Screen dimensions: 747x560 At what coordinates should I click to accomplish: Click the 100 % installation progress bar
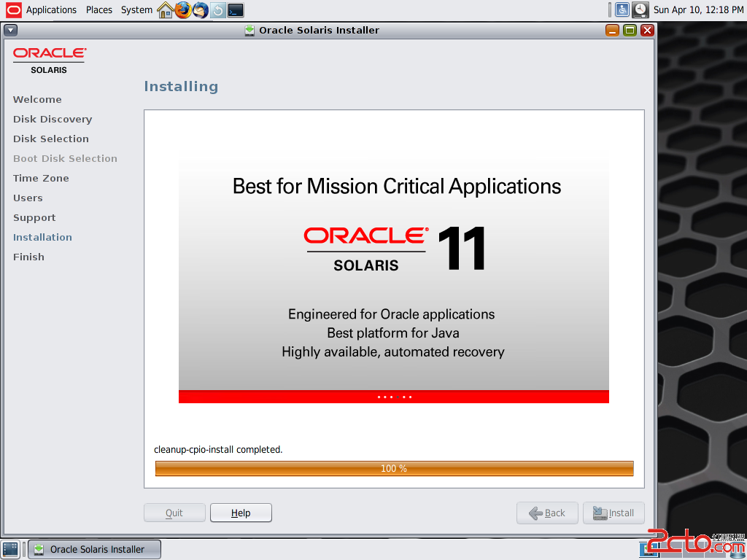pyautogui.click(x=395, y=469)
